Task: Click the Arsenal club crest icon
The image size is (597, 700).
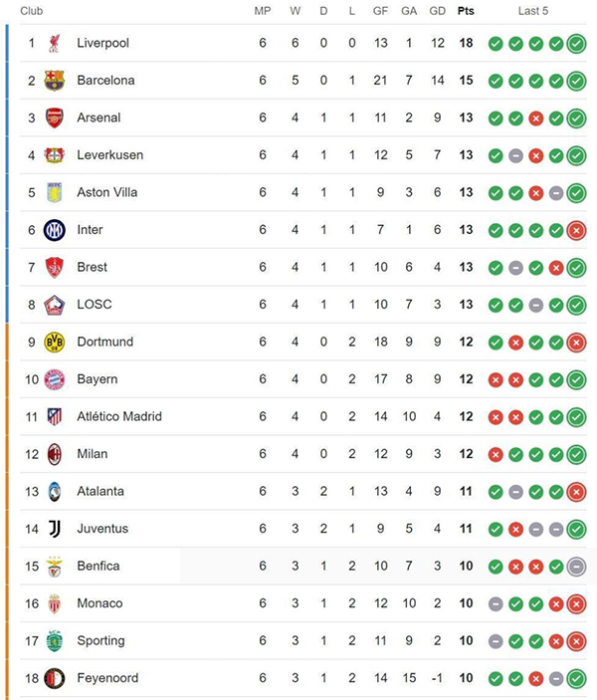Action: 54,117
